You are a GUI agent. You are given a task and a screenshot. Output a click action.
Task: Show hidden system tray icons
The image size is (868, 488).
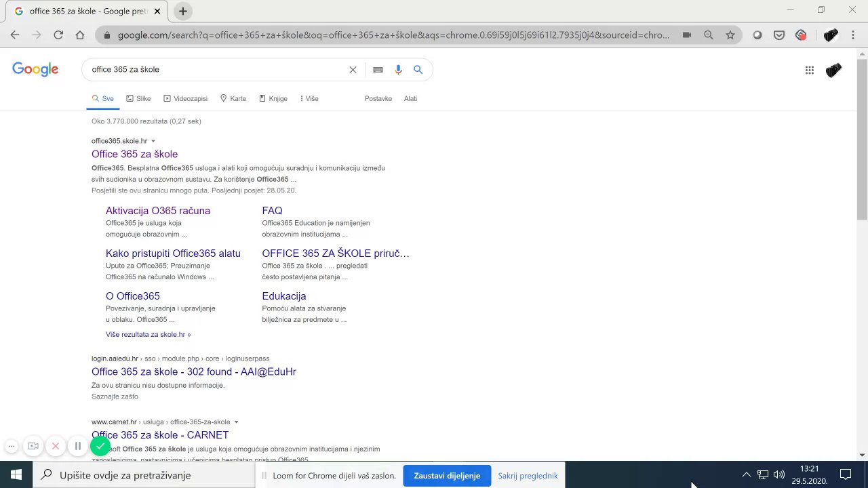[746, 475]
